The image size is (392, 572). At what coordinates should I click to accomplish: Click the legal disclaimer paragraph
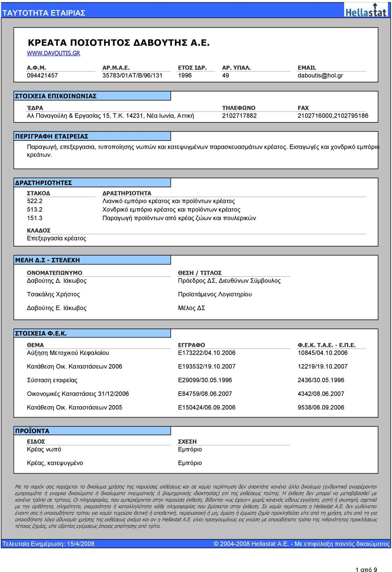196,506
